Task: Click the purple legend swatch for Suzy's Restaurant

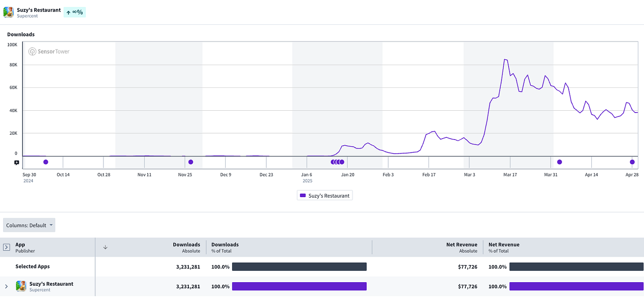Action: pos(303,195)
